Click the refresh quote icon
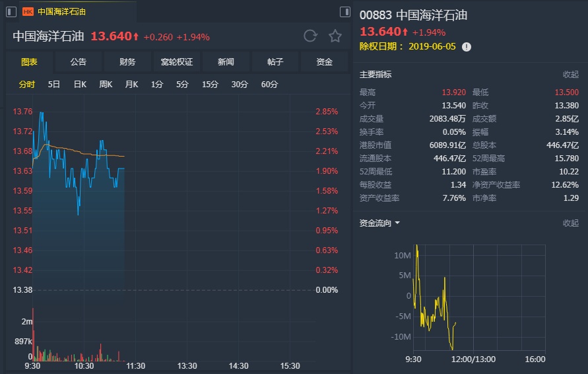Viewport: 588px width, 374px height. coord(310,36)
